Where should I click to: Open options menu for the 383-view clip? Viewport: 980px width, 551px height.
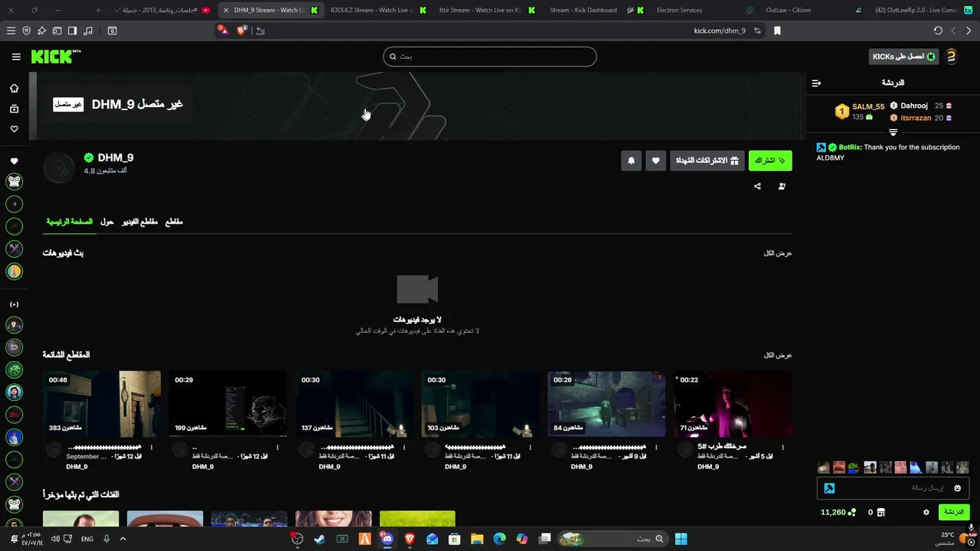click(x=152, y=448)
